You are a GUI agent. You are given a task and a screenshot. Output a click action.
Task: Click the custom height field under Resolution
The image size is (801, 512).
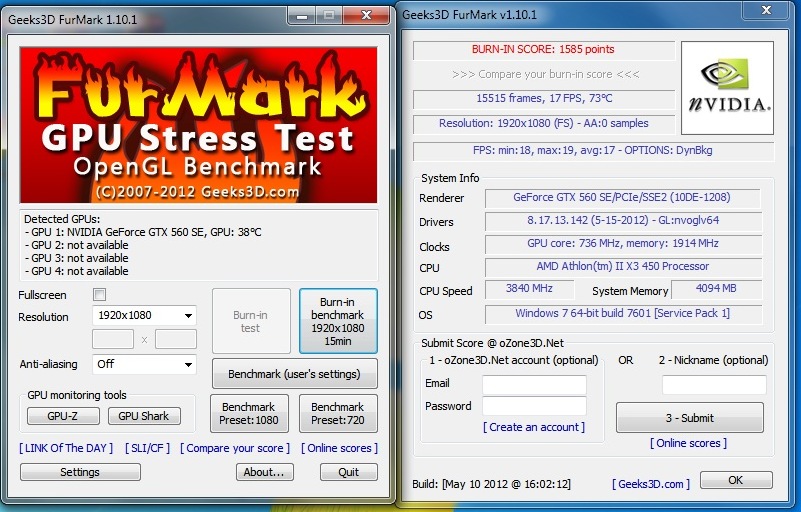[x=176, y=339]
